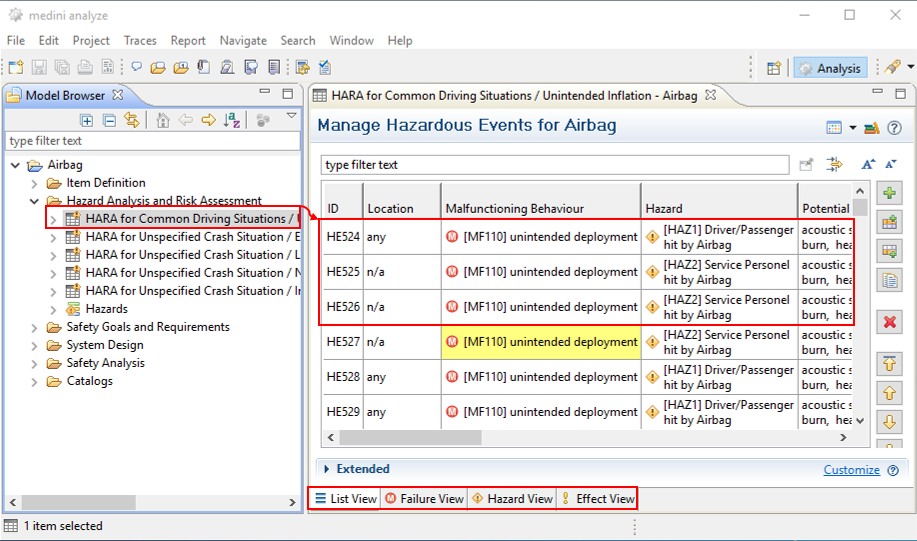This screenshot has height=541, width=917.
Task: Click Expand All icon in Model Browser
Action: pos(87,120)
